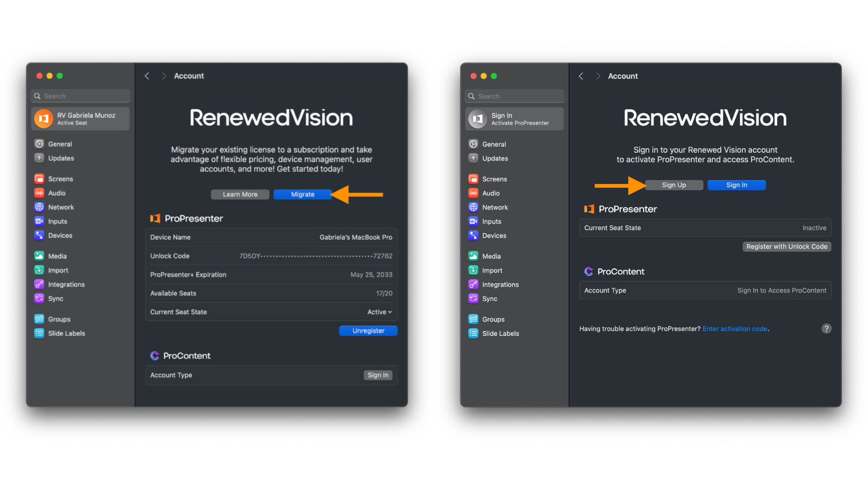Open Updates icon in left window sidebar

[x=39, y=158]
